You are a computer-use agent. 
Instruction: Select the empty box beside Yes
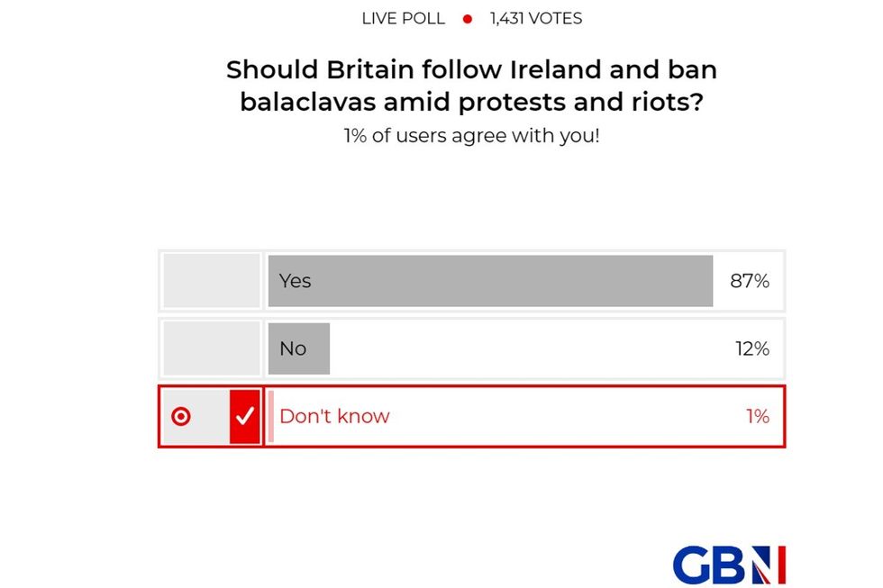212,281
